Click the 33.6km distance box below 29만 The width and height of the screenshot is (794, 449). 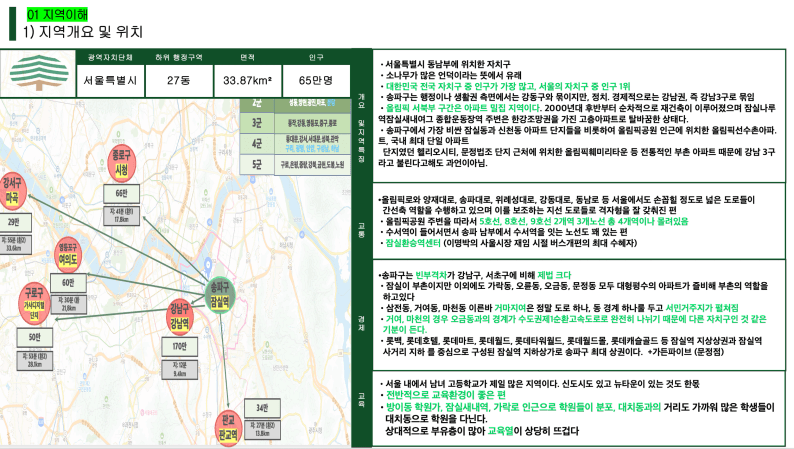click(14, 244)
